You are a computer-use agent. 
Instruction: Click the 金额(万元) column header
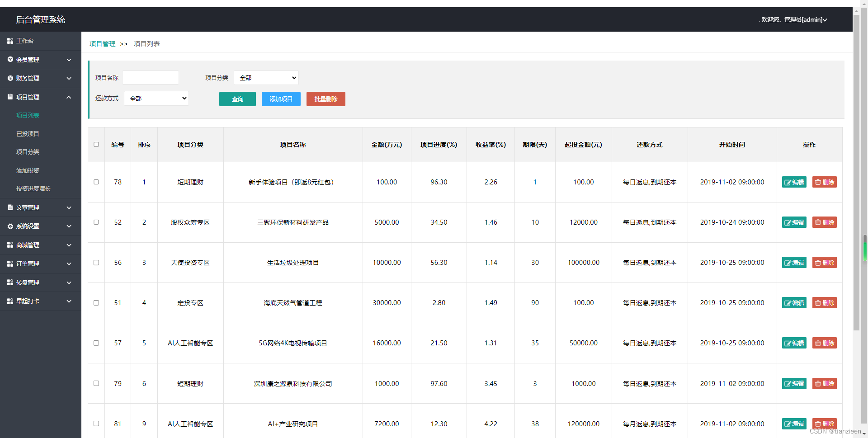tap(387, 145)
